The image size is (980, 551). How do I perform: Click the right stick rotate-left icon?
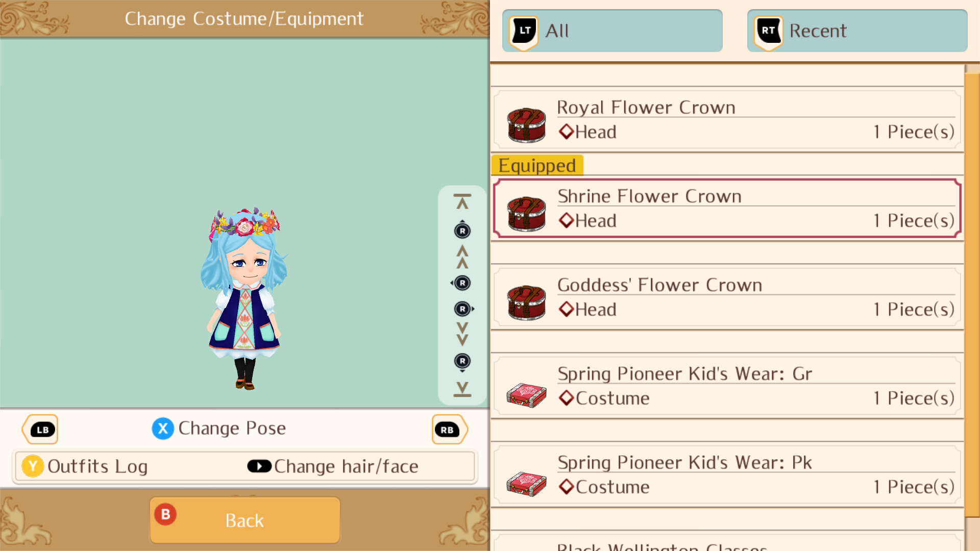[x=462, y=283]
